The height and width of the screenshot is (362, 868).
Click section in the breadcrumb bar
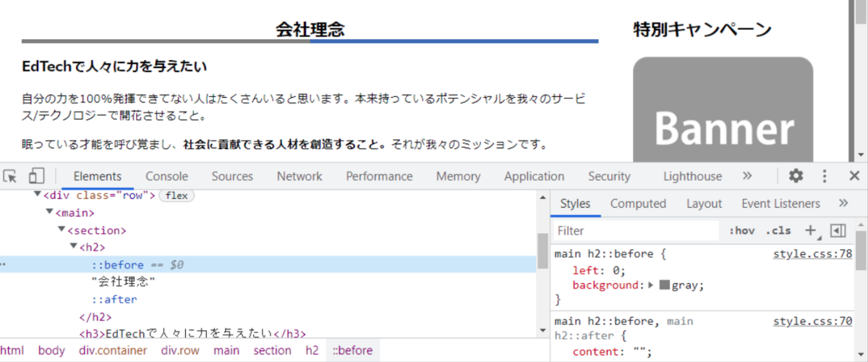click(x=272, y=350)
